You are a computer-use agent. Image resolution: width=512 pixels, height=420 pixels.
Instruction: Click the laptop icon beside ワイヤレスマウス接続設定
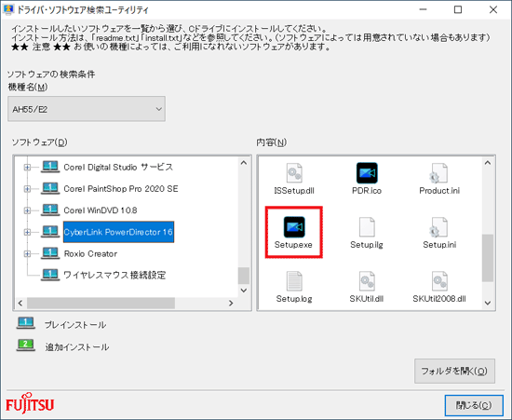[x=50, y=275]
